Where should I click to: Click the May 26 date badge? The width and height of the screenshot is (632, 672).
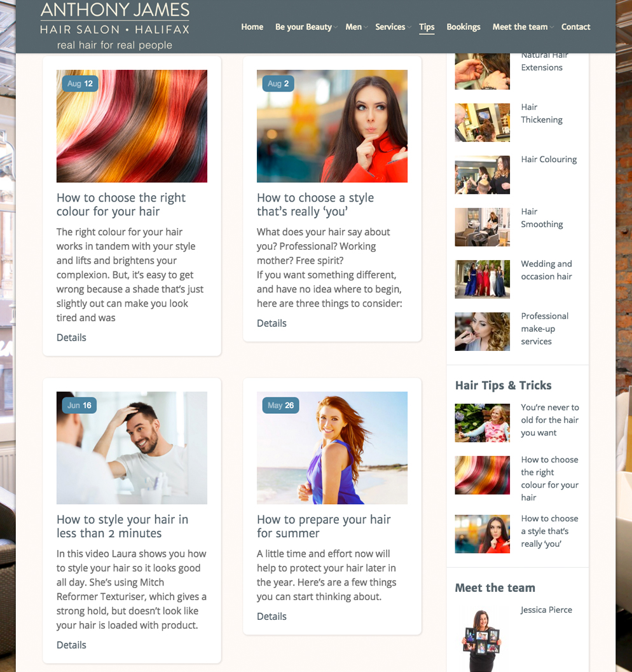(x=280, y=406)
